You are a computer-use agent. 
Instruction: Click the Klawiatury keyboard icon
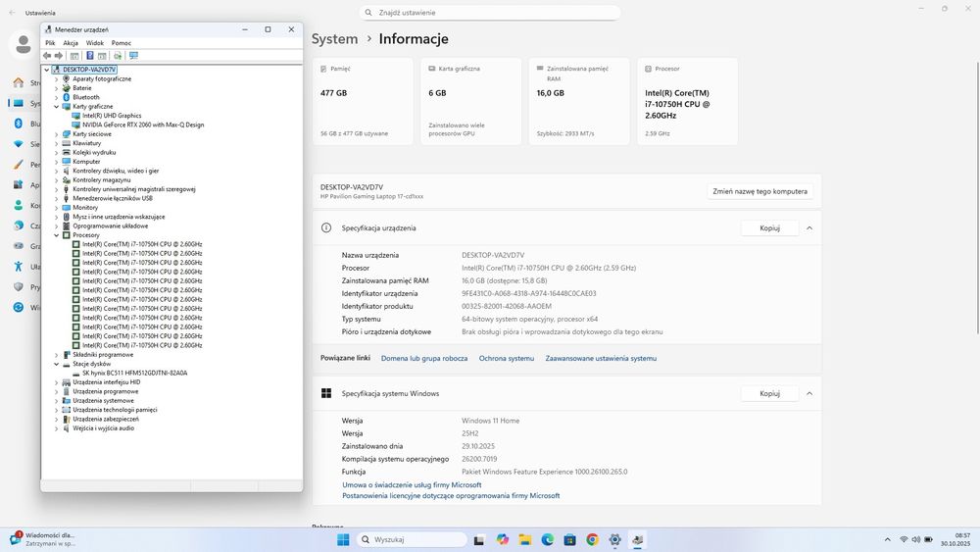pos(67,143)
